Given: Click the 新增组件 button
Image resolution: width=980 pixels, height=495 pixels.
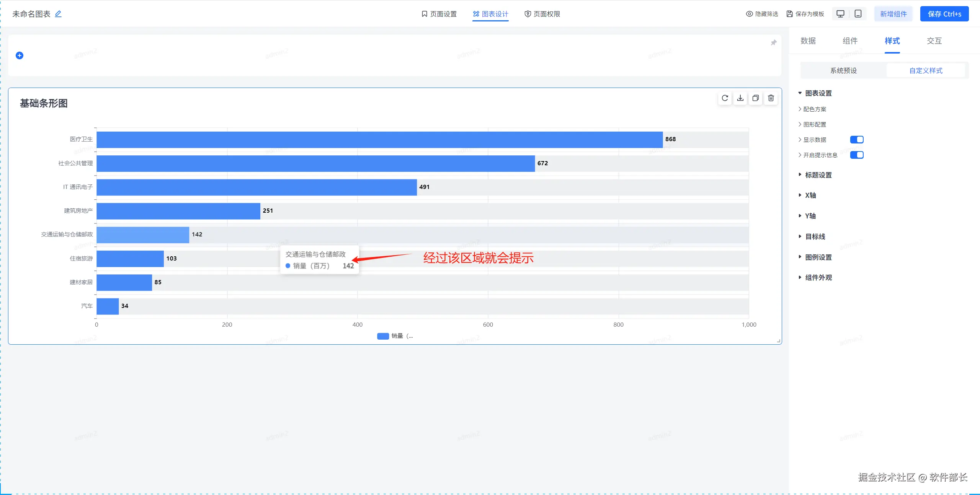Looking at the screenshot, I should coord(893,14).
